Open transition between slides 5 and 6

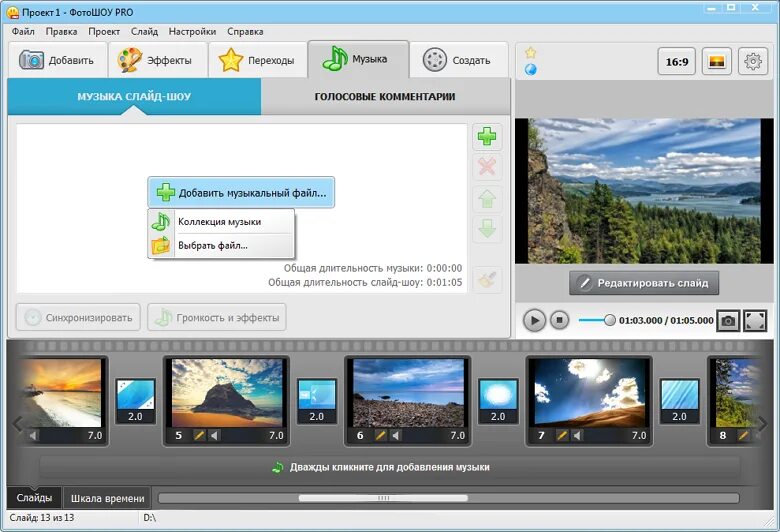pyautogui.click(x=317, y=401)
